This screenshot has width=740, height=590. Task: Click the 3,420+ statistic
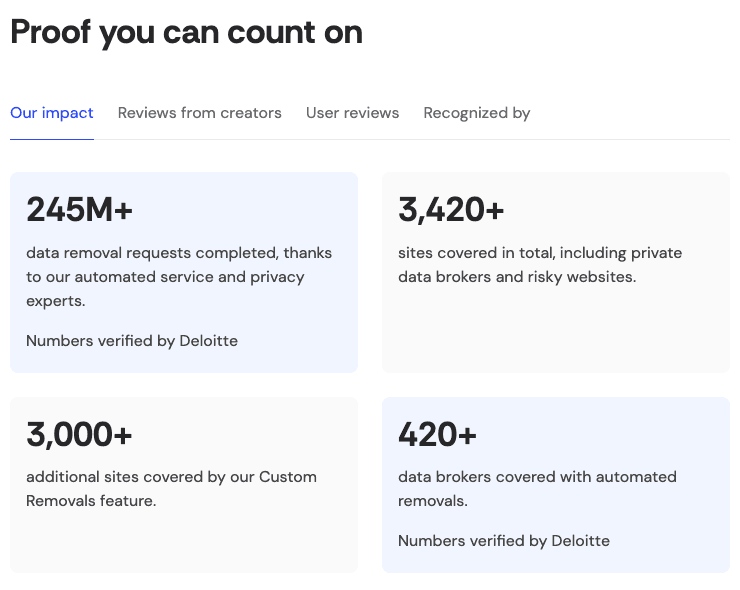pos(451,209)
